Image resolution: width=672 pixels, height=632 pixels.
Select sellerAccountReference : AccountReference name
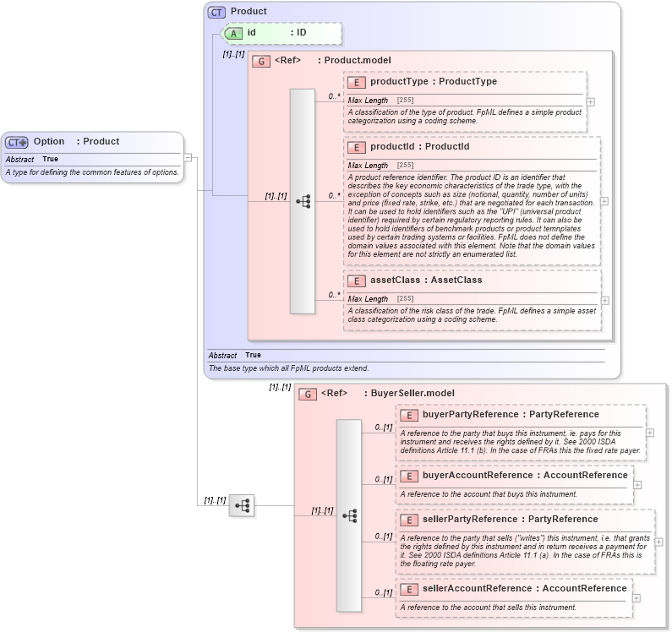[525, 588]
